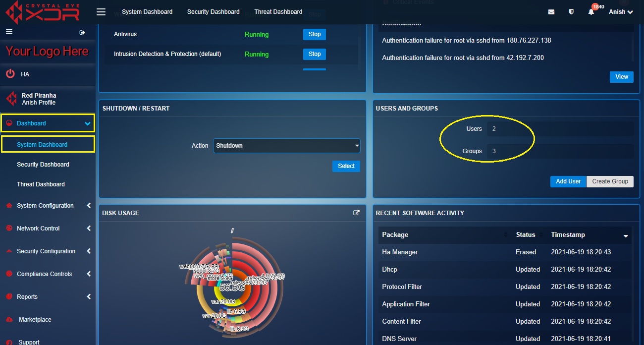Expand Security Configuration chevron
Screen dimensions: 644x345
pos(89,251)
